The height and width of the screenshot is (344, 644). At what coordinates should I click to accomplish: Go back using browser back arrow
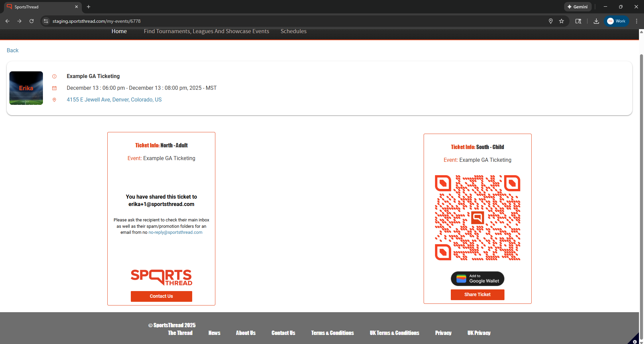tap(7, 21)
